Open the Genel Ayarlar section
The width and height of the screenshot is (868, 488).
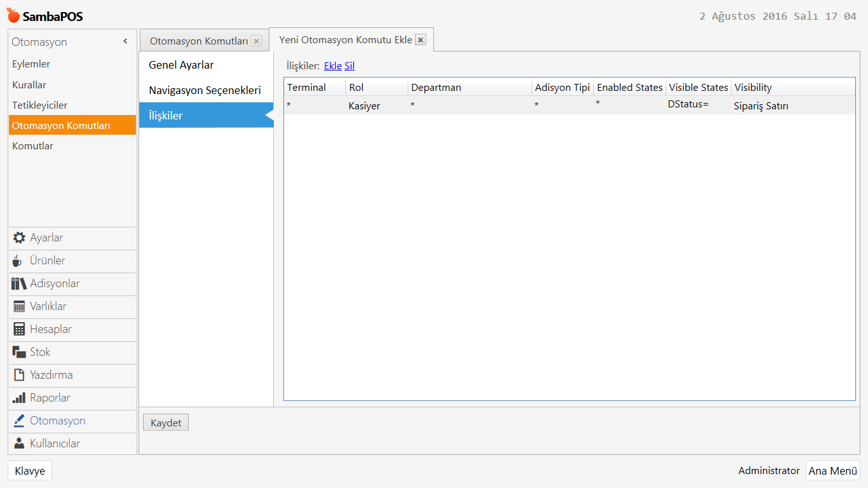click(x=206, y=65)
